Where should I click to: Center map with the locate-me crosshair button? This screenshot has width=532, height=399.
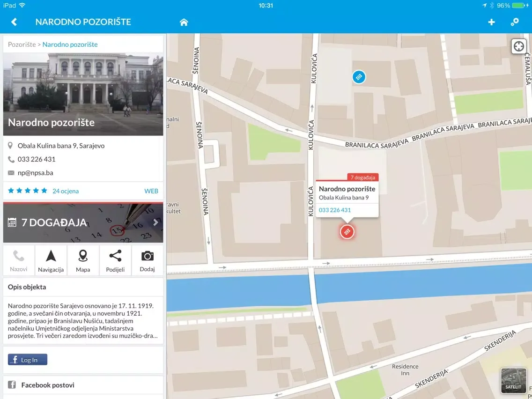pyautogui.click(x=519, y=46)
